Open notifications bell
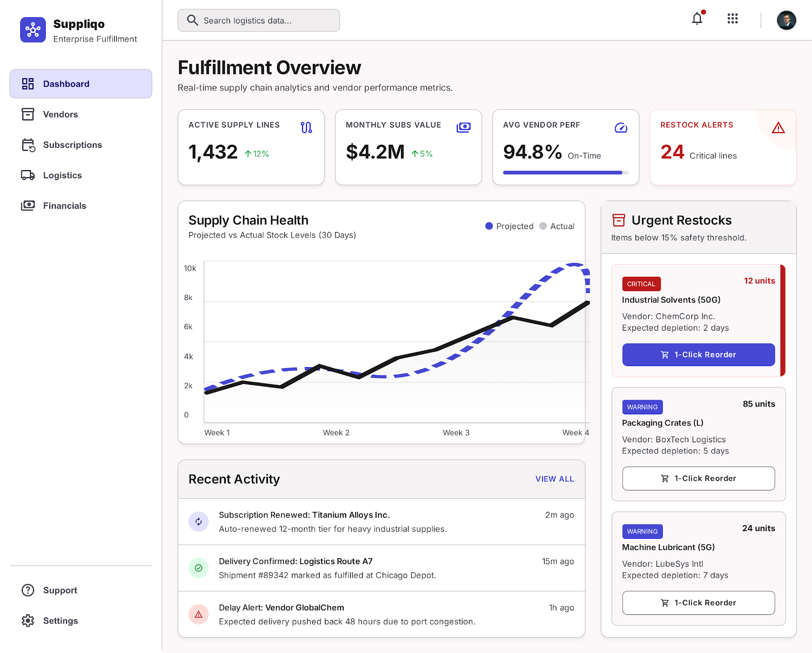 click(x=697, y=19)
